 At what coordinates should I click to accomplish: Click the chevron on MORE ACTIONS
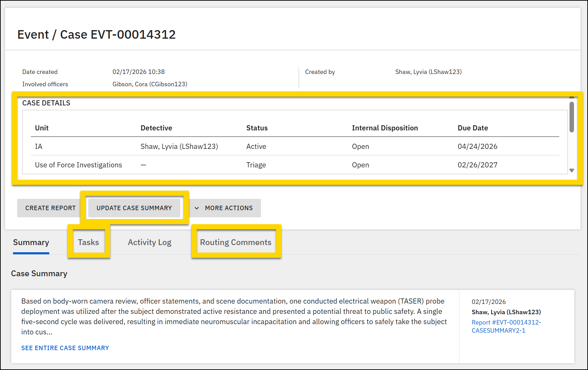196,208
